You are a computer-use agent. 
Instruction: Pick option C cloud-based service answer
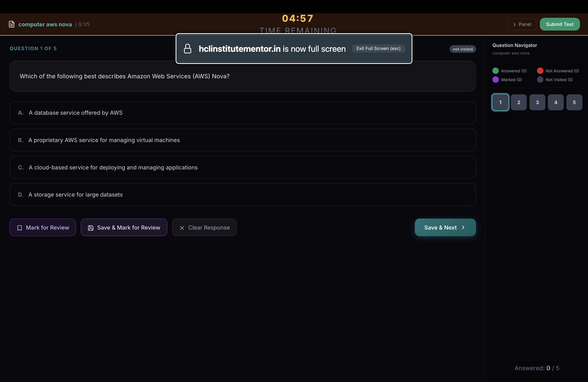point(242,167)
